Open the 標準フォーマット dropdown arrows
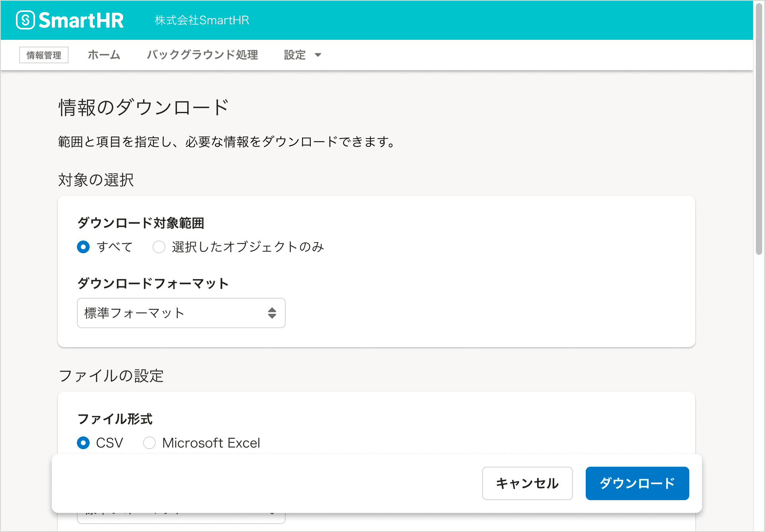The image size is (765, 532). coord(272,313)
